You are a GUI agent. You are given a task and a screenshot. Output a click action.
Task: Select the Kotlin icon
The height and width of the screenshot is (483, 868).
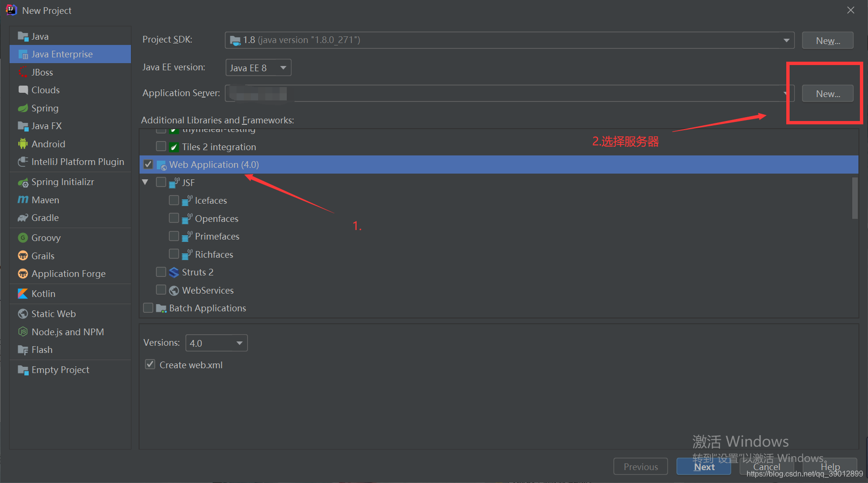[x=23, y=294]
